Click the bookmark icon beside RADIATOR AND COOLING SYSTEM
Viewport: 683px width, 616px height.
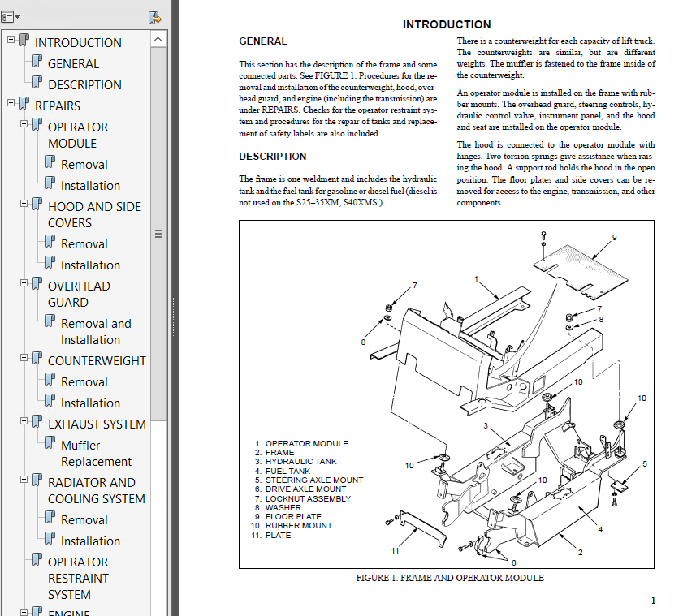pos(37,480)
